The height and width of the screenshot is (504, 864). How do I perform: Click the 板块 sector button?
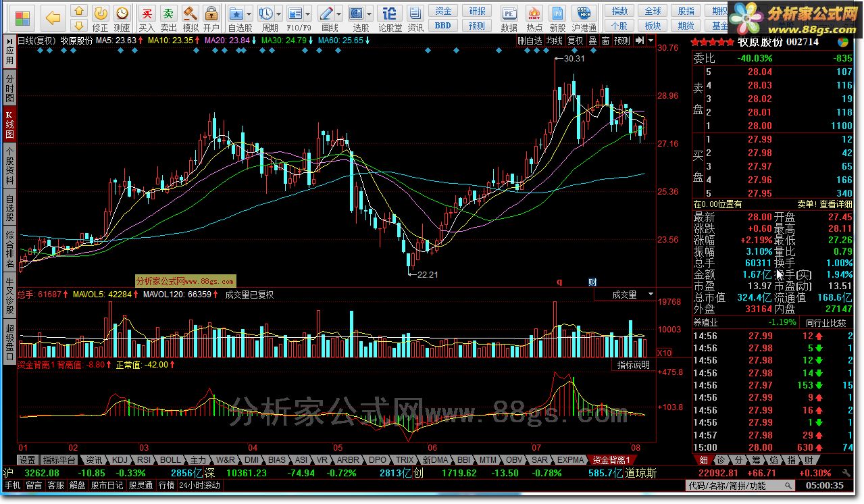coord(653,26)
